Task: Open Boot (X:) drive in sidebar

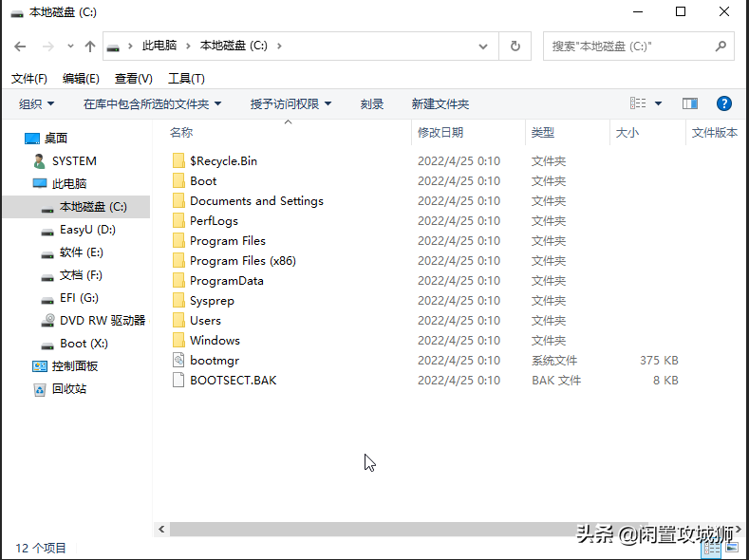Action: (84, 344)
